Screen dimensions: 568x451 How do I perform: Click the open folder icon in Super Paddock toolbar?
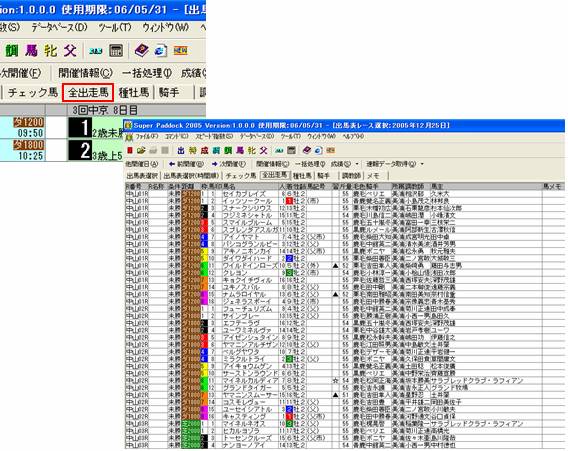[x=141, y=151]
